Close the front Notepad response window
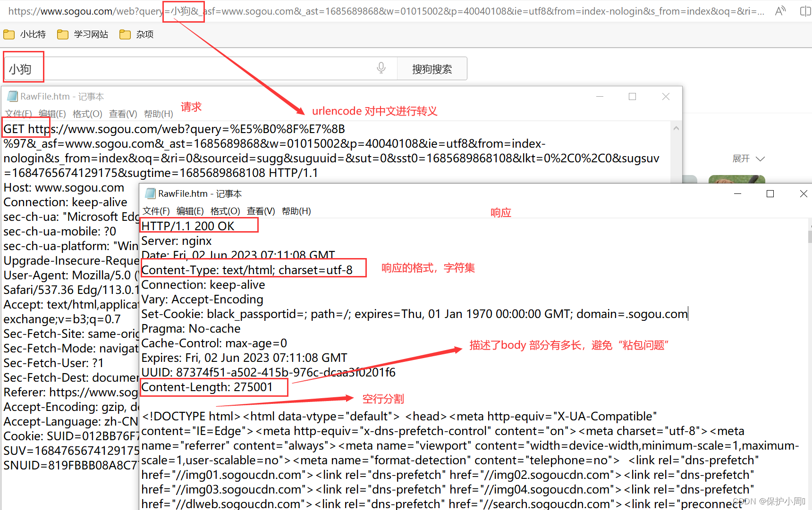812x510 pixels. [804, 194]
